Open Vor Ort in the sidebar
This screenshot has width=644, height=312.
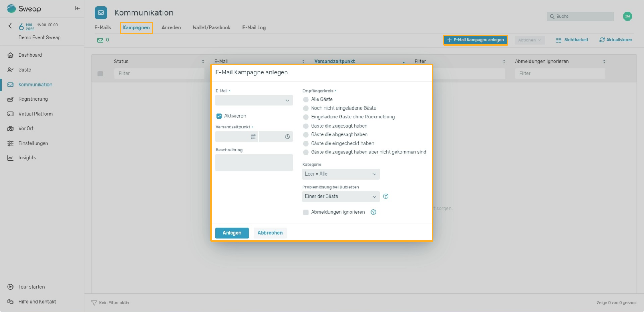[26, 128]
